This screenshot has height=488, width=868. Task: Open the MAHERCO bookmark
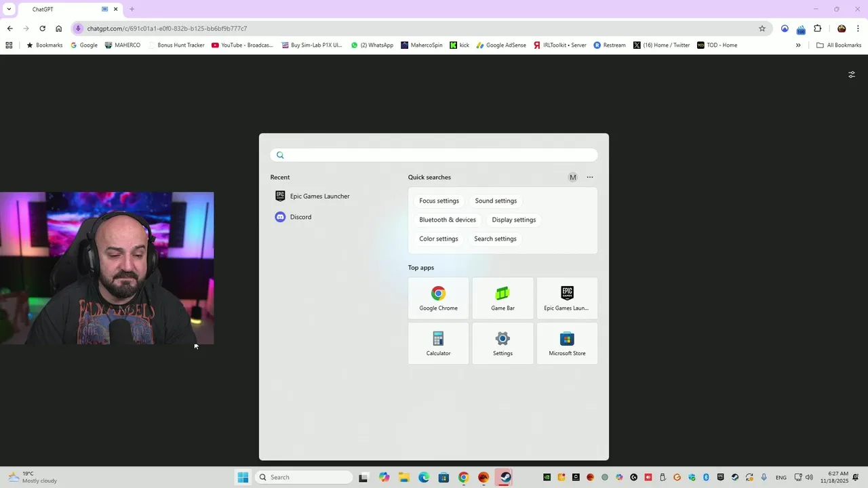123,45
